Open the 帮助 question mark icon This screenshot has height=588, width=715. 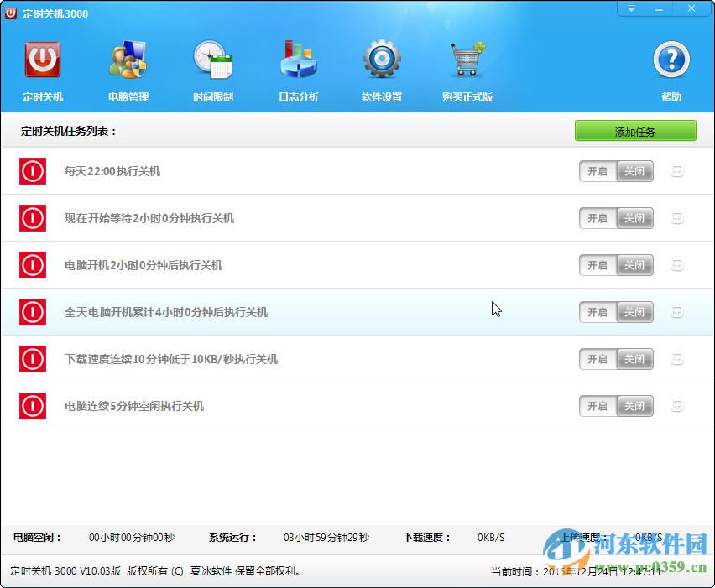[671, 60]
